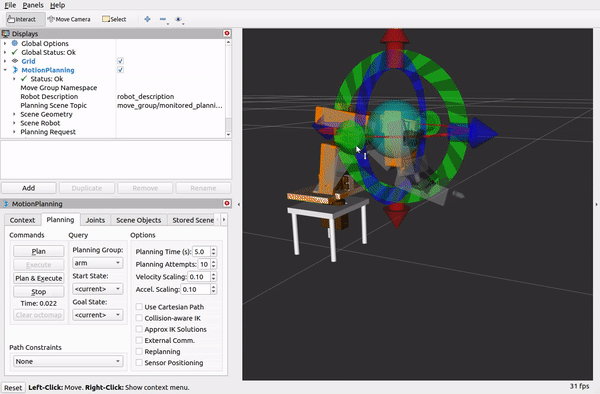Switch to the Context tab

click(x=22, y=220)
